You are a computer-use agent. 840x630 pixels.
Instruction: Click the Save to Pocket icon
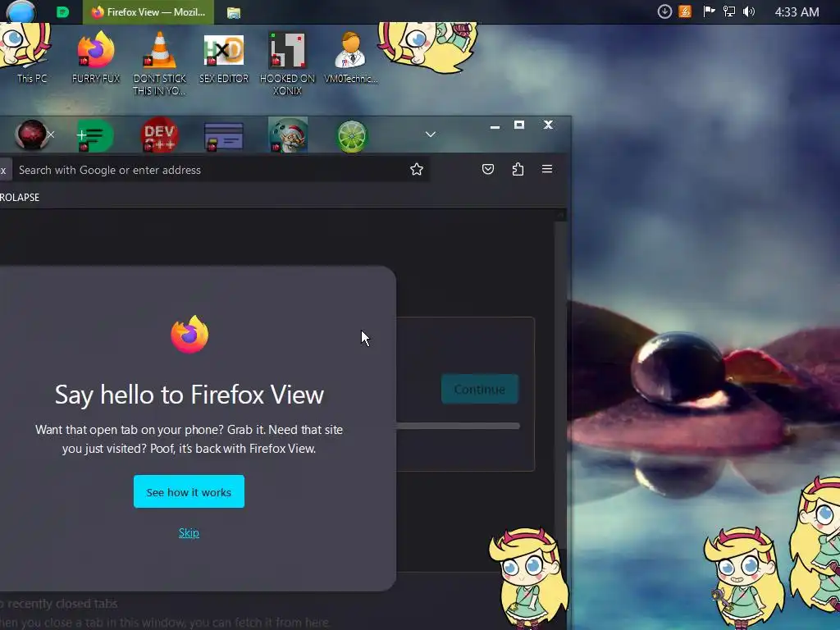(x=487, y=169)
